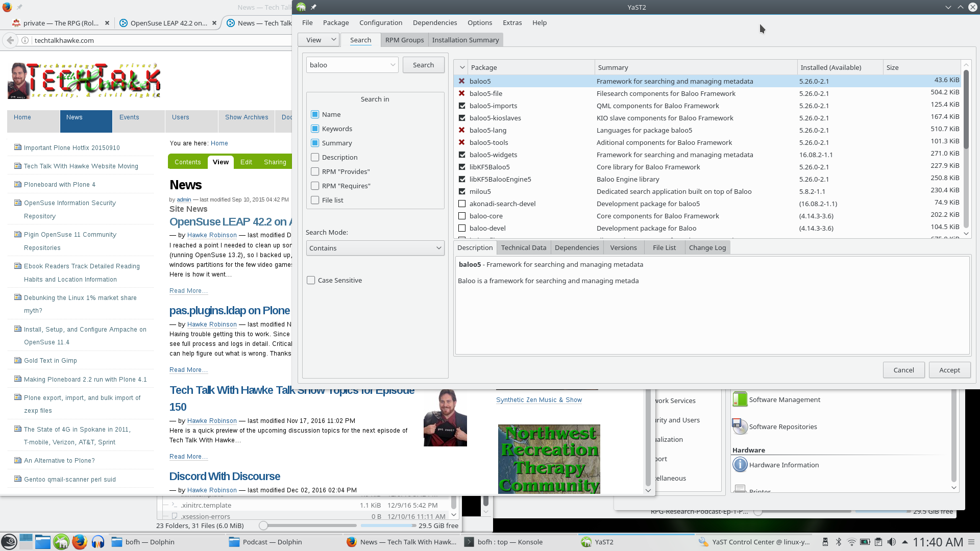The height and width of the screenshot is (551, 980).
Task: Click the wifi network tray icon
Action: (851, 542)
